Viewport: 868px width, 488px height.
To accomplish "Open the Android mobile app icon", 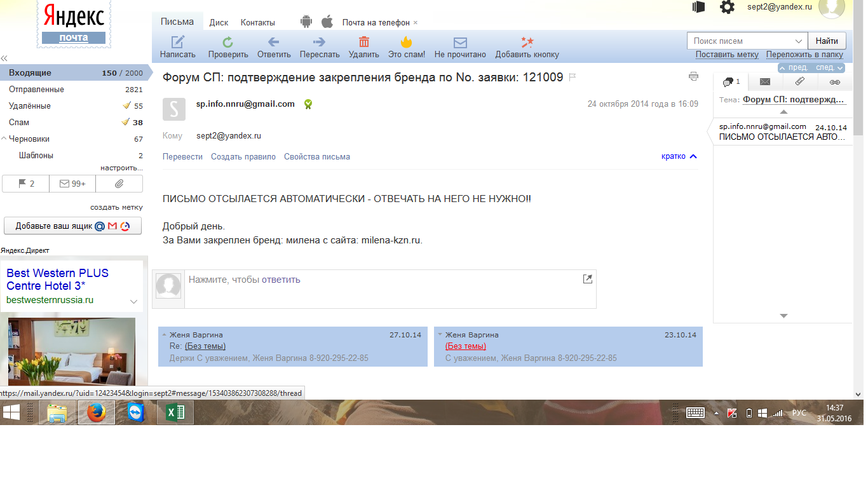I will point(306,22).
